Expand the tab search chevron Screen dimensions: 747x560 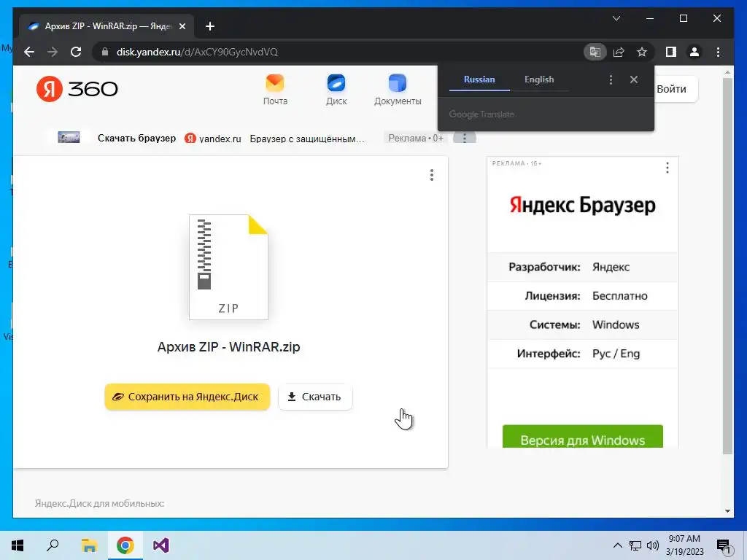click(x=616, y=18)
